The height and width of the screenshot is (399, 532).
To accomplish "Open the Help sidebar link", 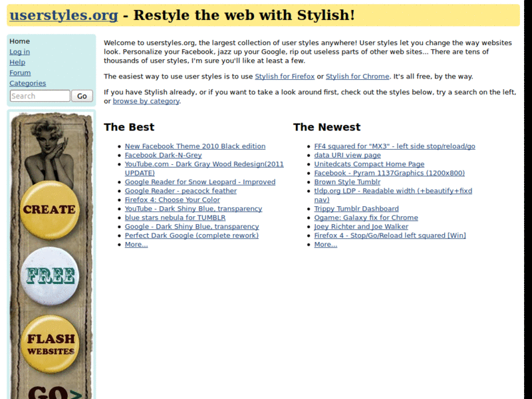I will pos(17,63).
